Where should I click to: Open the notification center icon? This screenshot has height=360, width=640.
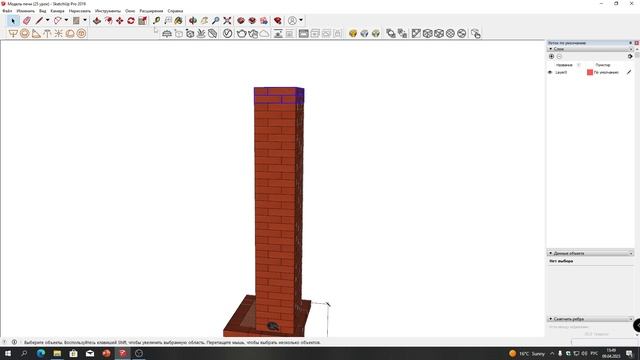[x=629, y=353]
